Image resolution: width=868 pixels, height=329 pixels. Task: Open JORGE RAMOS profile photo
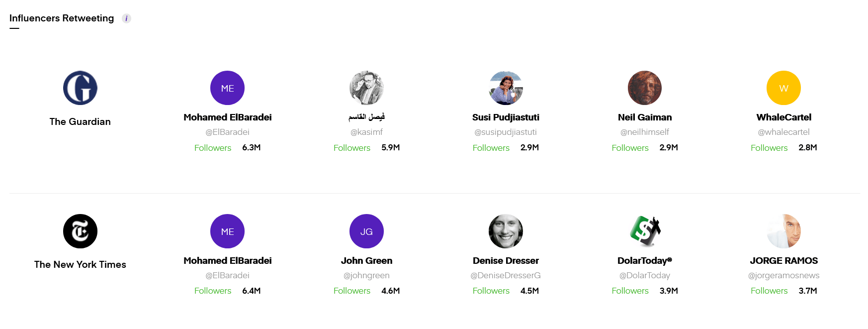[783, 231]
